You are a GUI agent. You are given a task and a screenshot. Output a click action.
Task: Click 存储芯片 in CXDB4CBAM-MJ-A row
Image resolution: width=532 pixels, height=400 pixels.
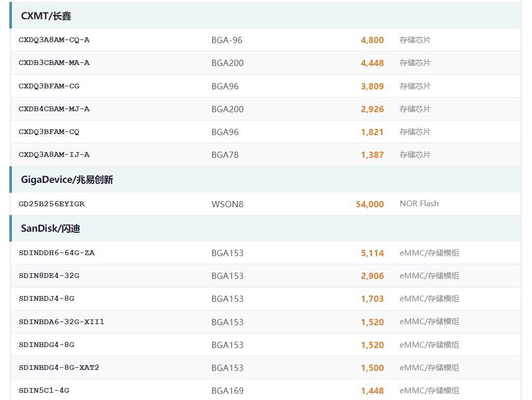click(415, 109)
